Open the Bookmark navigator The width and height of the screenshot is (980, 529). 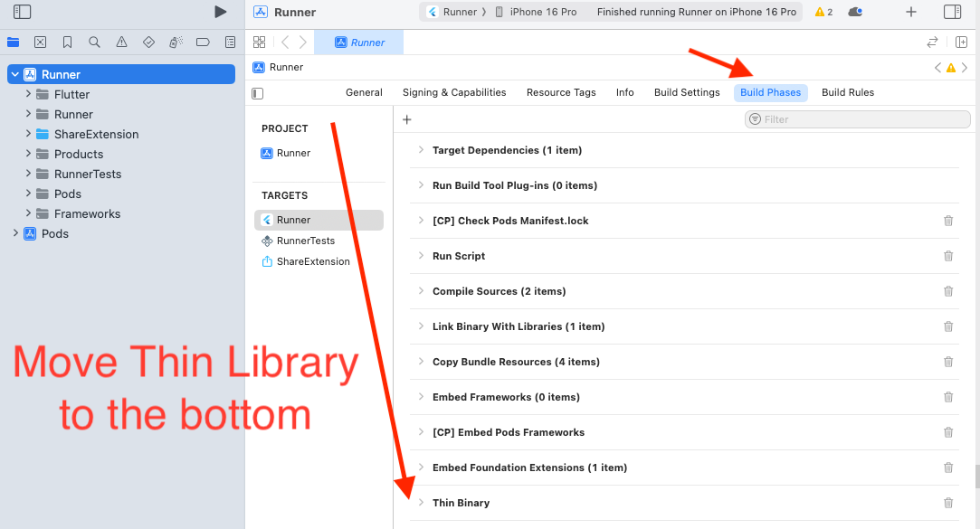tap(68, 42)
